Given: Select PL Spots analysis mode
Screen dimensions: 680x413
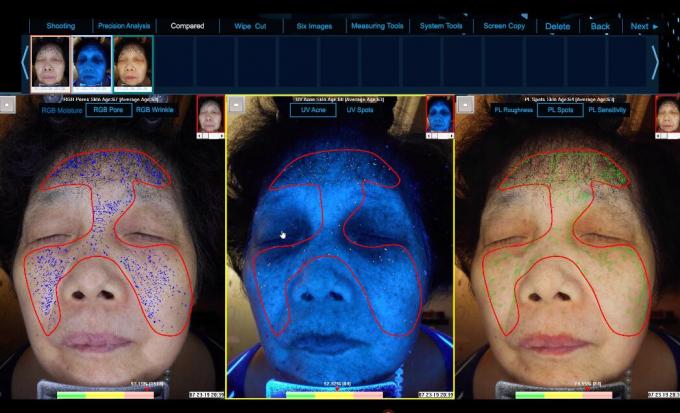Looking at the screenshot, I should point(560,110).
